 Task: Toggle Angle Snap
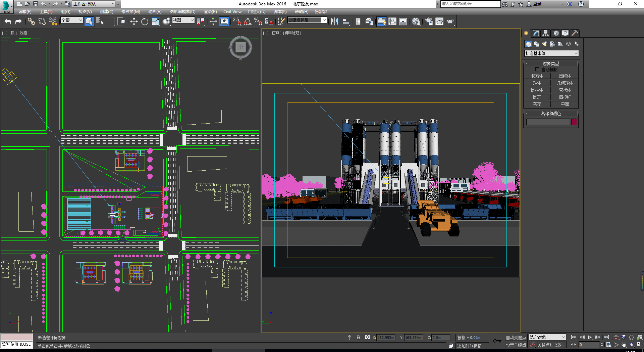[x=247, y=21]
